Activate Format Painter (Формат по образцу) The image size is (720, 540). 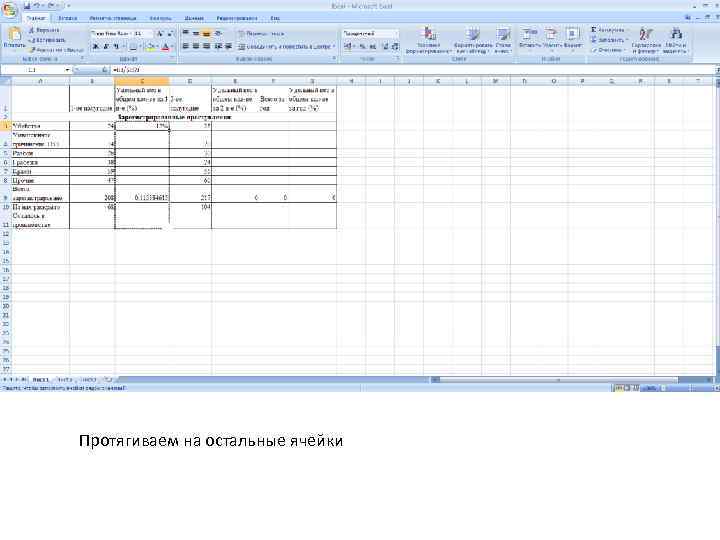56,50
